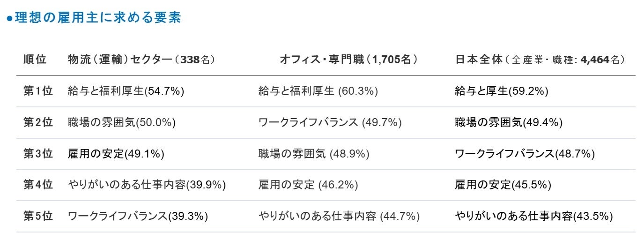Click cell ワークライフバランス(39.3%)
This screenshot has height=240, width=644.
tap(138, 216)
